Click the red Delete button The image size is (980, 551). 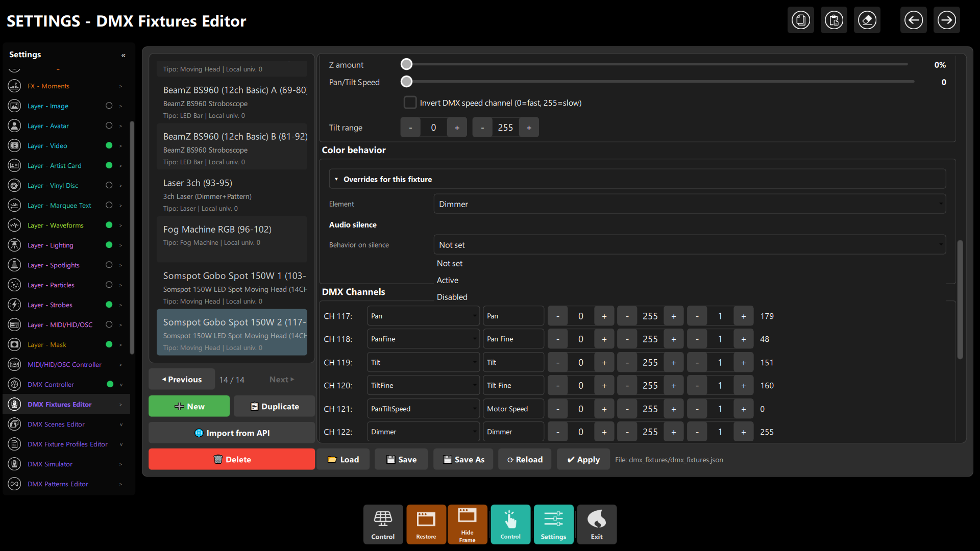click(232, 459)
